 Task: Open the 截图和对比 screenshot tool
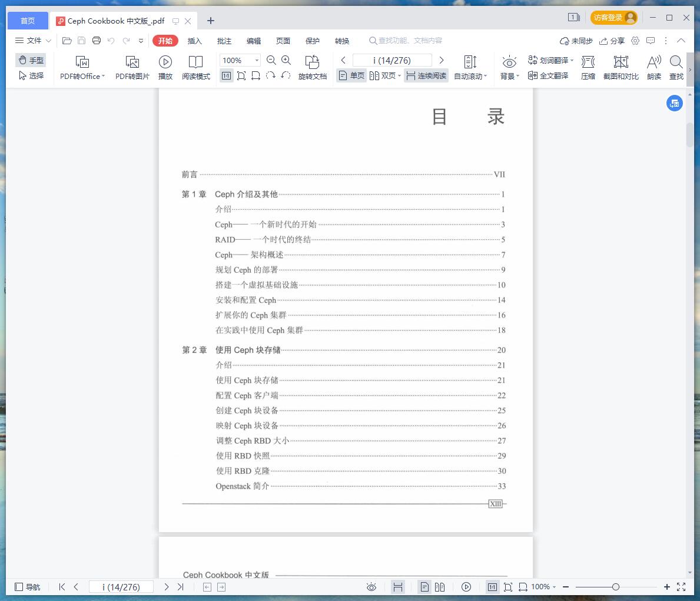tap(621, 67)
